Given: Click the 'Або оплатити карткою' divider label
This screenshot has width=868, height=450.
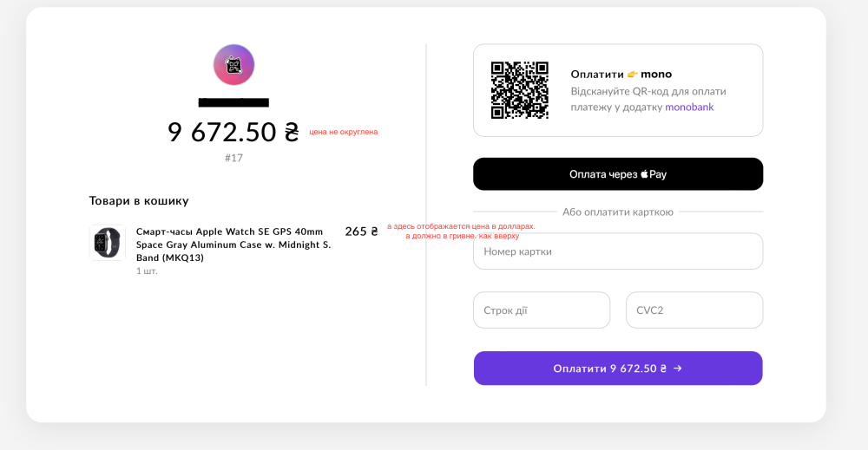Looking at the screenshot, I should (618, 212).
